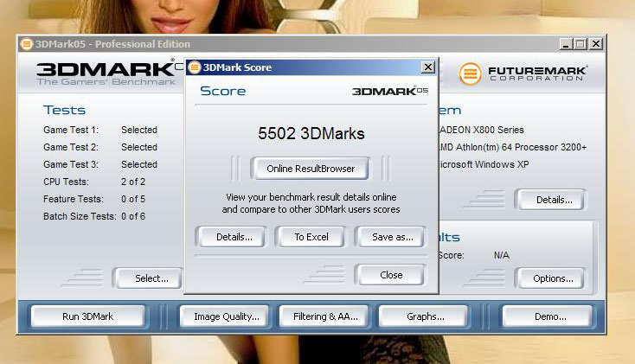Click the 3DMark05 main window title icon

[26, 44]
